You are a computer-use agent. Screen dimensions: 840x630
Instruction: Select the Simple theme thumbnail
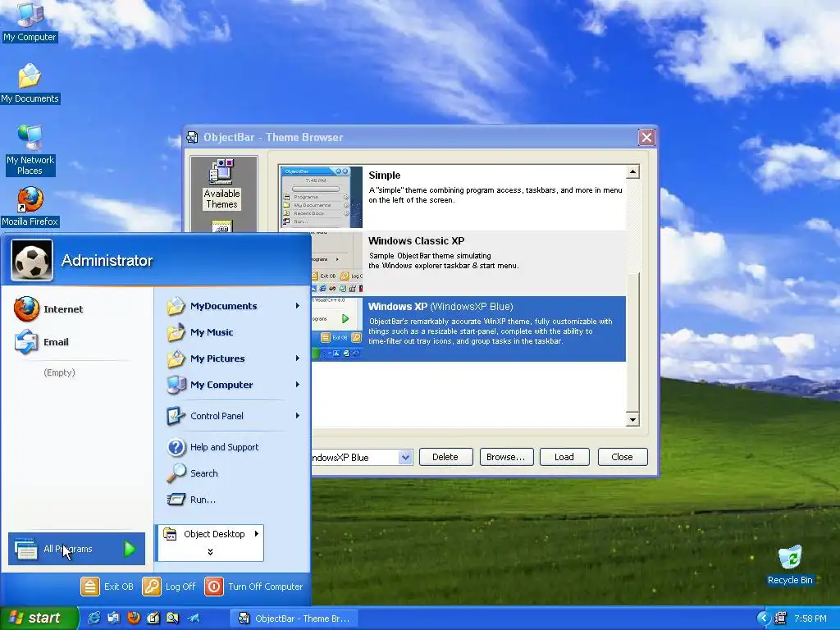(321, 197)
